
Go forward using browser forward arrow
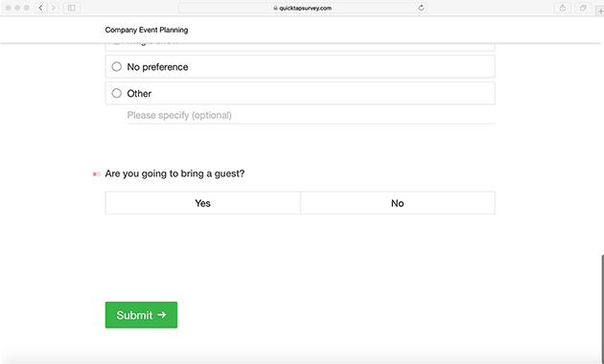coord(53,8)
